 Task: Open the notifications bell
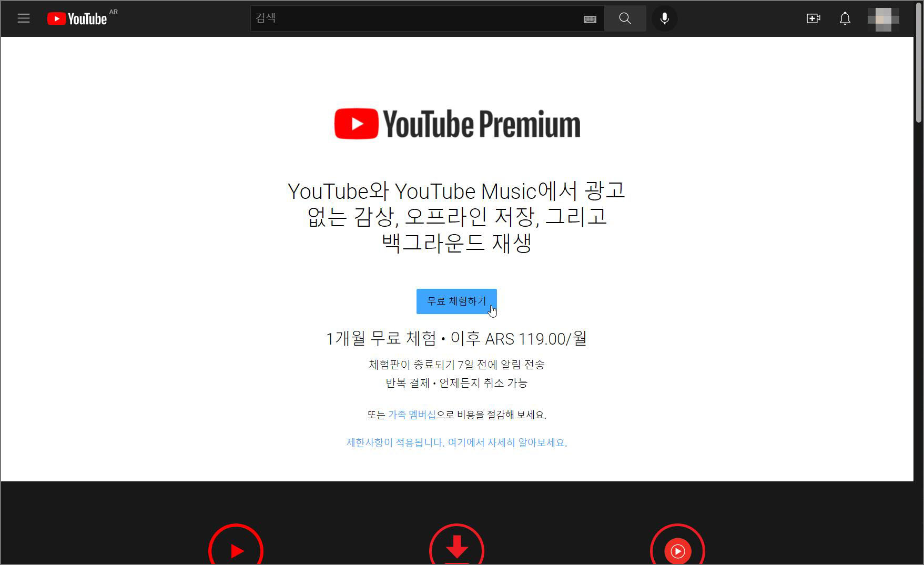[x=845, y=18]
